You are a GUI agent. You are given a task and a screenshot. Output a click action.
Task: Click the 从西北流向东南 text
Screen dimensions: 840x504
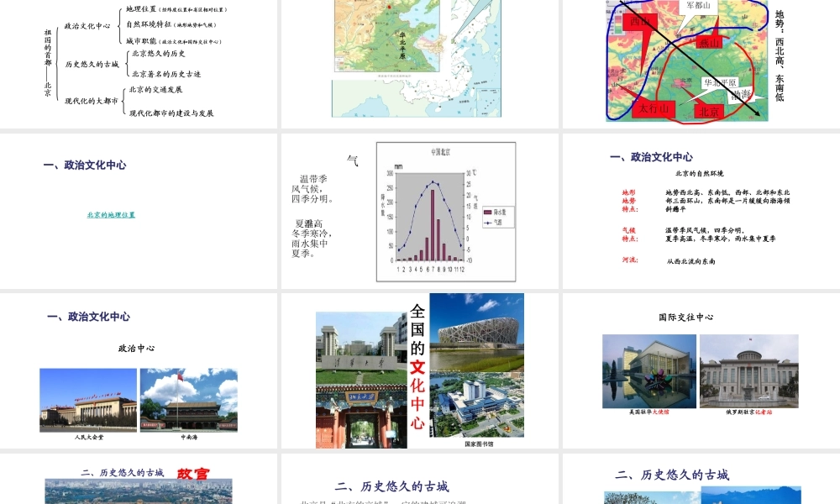click(x=691, y=261)
